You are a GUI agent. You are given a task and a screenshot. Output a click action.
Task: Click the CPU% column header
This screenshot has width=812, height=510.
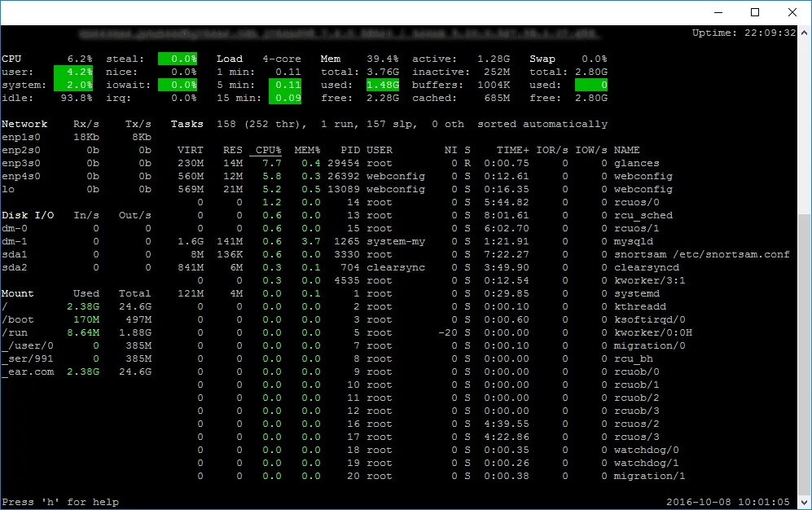click(x=268, y=150)
